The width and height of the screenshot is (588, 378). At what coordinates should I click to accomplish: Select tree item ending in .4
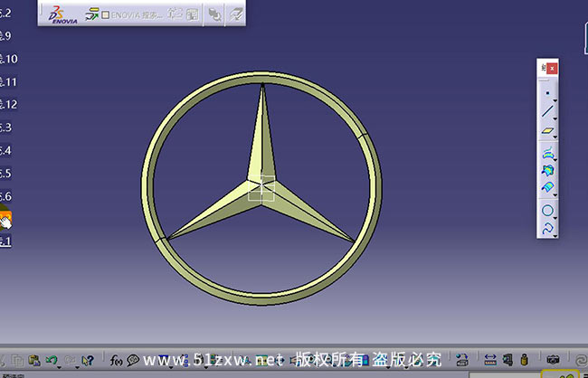[x=5, y=150]
